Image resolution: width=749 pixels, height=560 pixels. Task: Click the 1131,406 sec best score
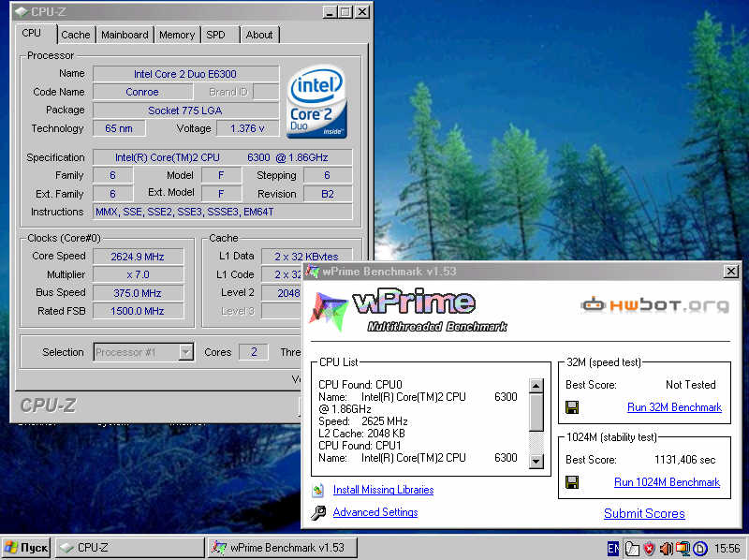click(684, 460)
